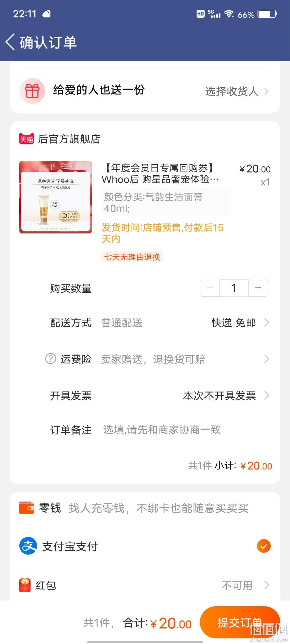Open the 运费险 question mark help icon

tap(50, 359)
